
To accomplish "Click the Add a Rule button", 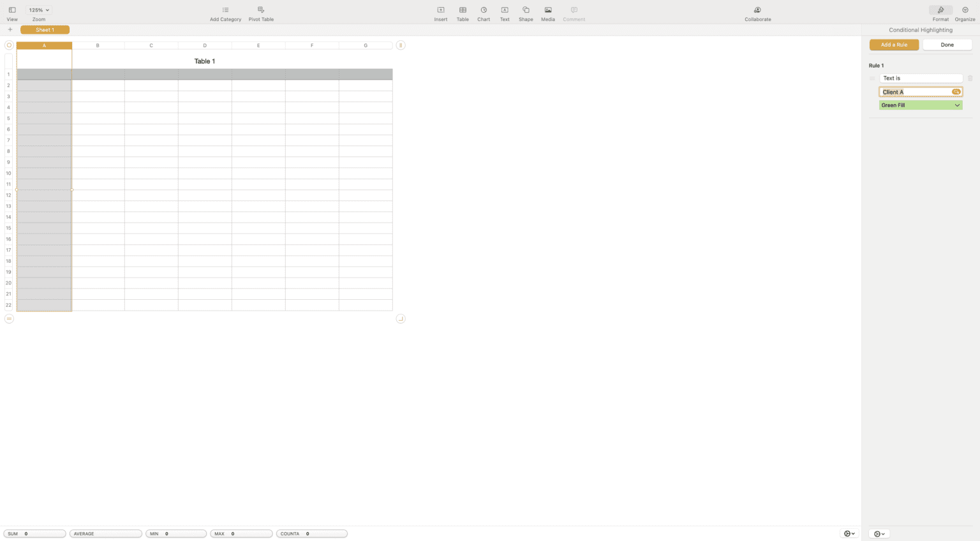I will point(894,45).
